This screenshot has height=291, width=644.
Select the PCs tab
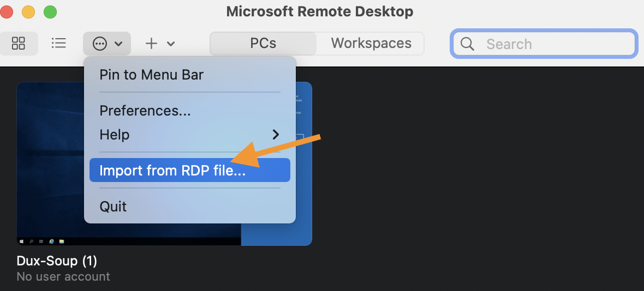tap(263, 44)
